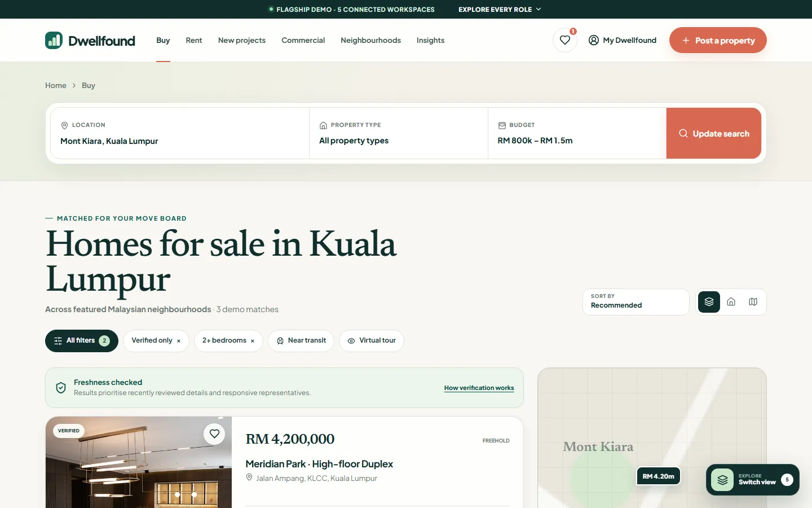
Task: Open the Dwellfound home logo
Action: (90, 40)
